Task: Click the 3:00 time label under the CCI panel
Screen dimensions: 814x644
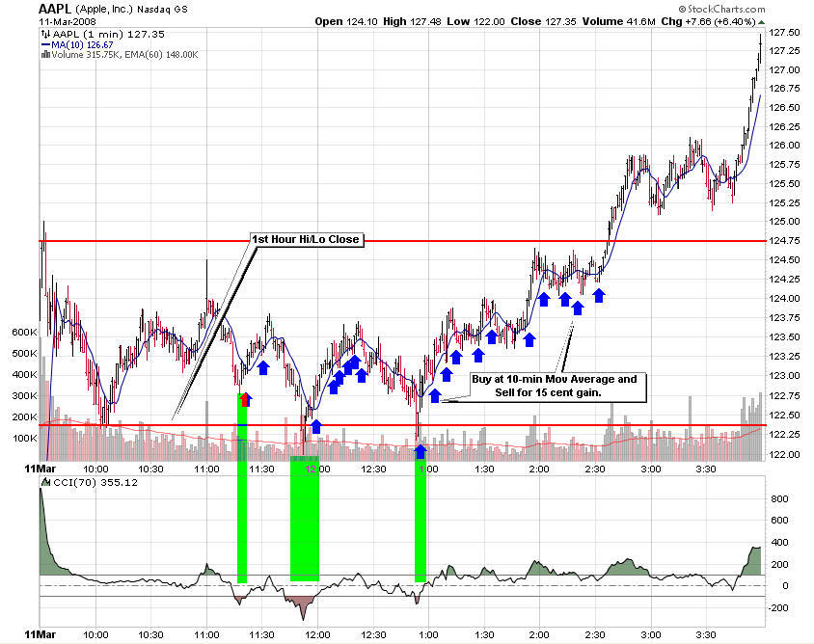Action: [650, 634]
